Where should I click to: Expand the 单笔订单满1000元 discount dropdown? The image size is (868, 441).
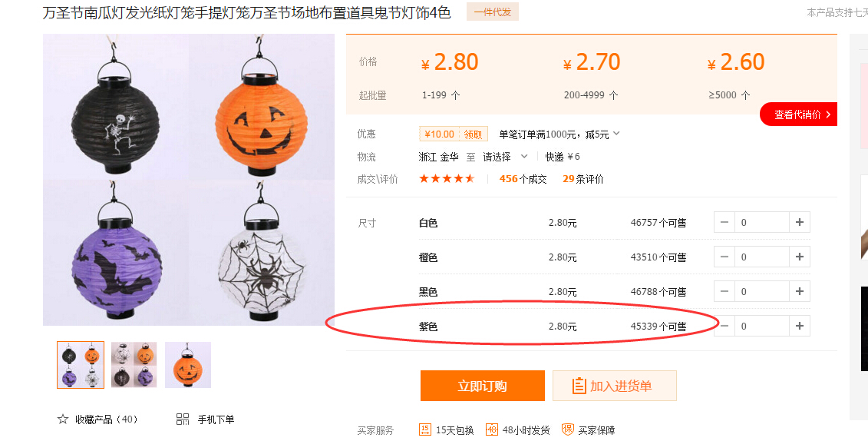(x=617, y=134)
